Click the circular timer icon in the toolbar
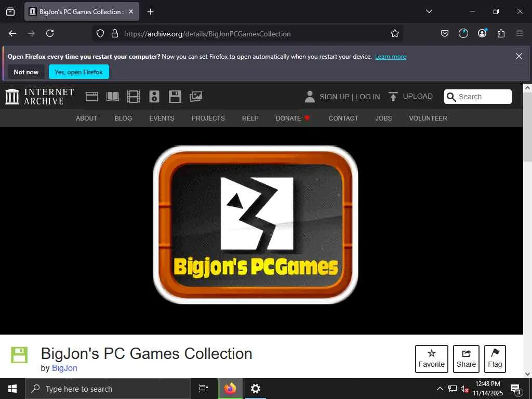The image size is (532, 399). point(463,33)
